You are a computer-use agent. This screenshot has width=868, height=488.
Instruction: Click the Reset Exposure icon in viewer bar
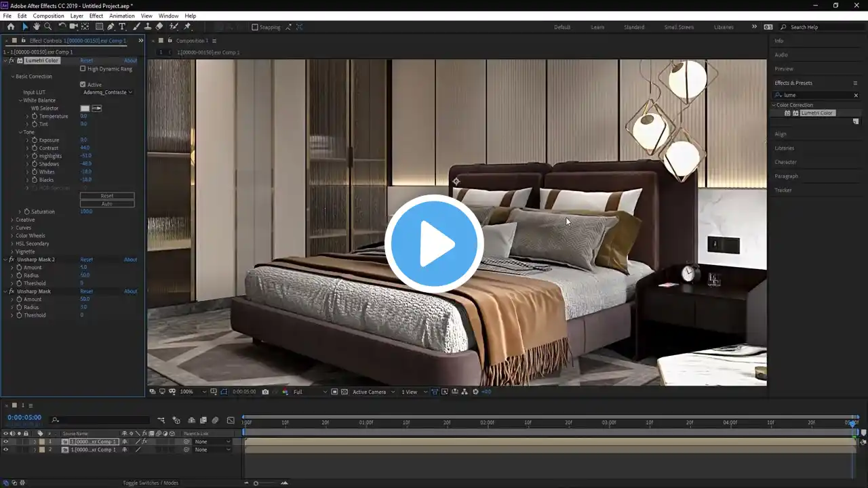click(475, 392)
